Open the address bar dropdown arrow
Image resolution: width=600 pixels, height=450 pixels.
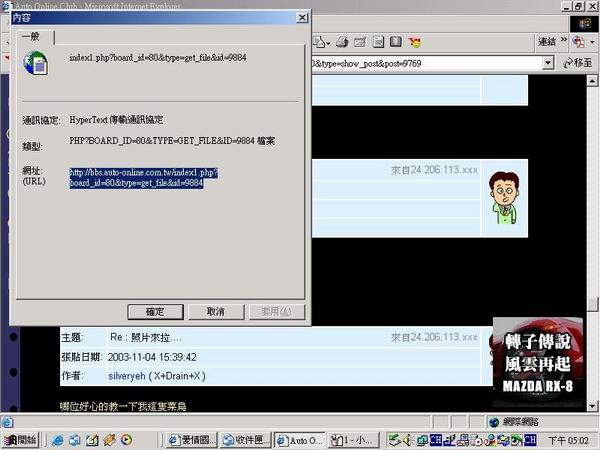547,63
